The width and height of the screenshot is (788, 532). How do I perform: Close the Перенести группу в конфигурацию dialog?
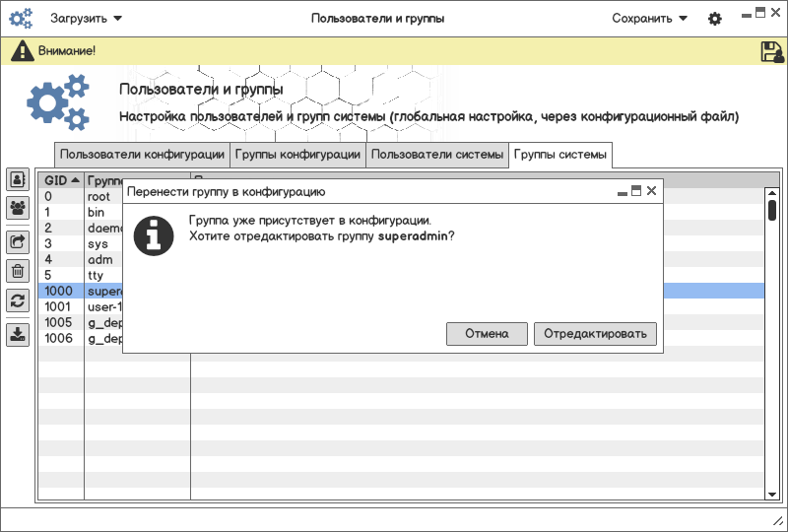point(651,190)
